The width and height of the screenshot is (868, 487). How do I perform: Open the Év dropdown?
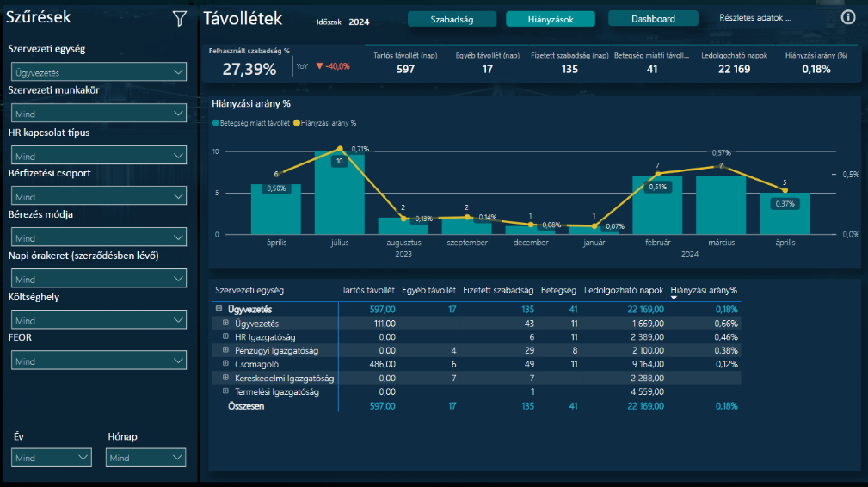tap(52, 458)
